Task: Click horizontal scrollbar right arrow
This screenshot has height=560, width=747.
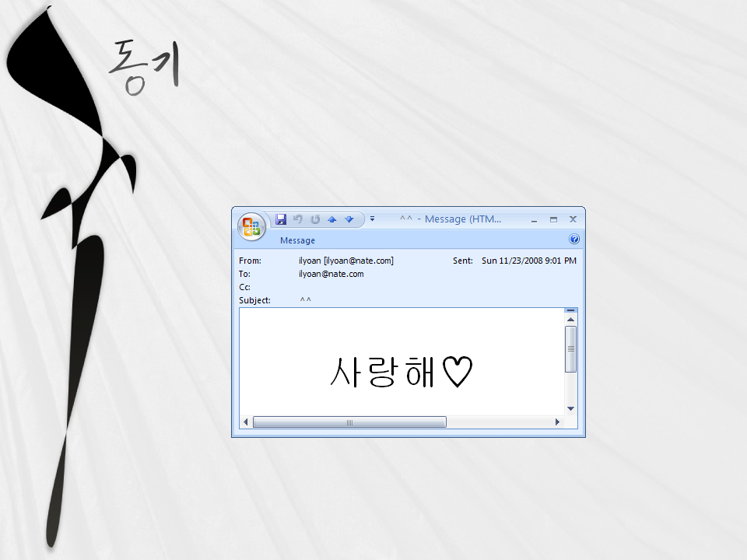Action: [557, 422]
